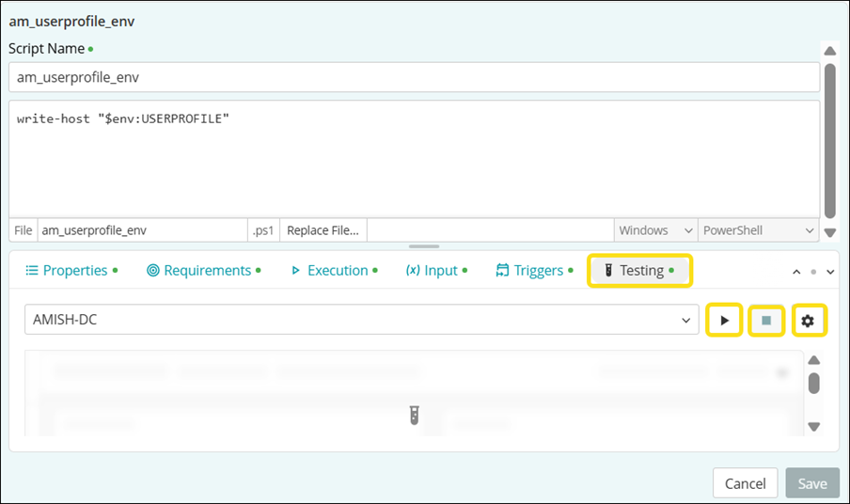Click the Save button
The width and height of the screenshot is (850, 504).
coord(811,483)
